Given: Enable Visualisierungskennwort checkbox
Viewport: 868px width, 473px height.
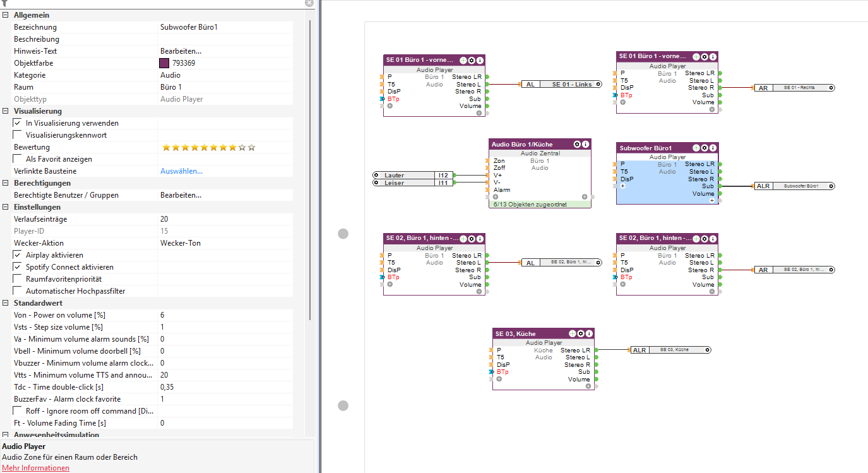Looking at the screenshot, I should coord(18,135).
